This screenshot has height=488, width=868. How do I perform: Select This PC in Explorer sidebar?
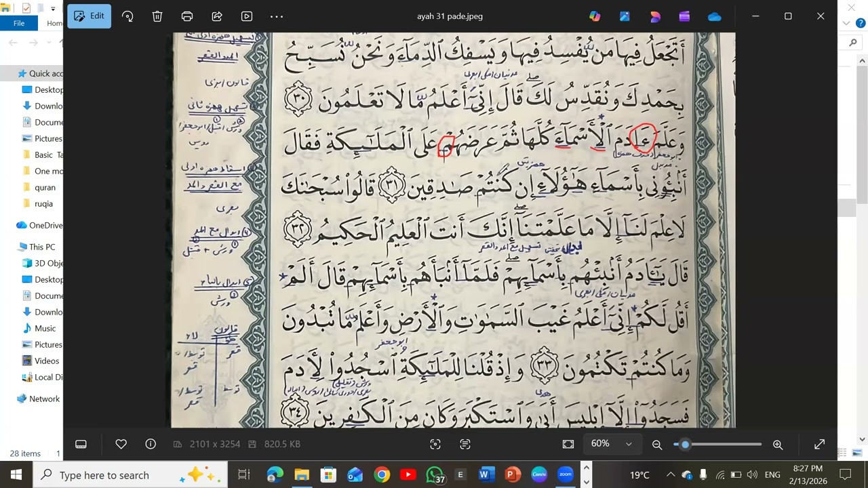tap(42, 247)
